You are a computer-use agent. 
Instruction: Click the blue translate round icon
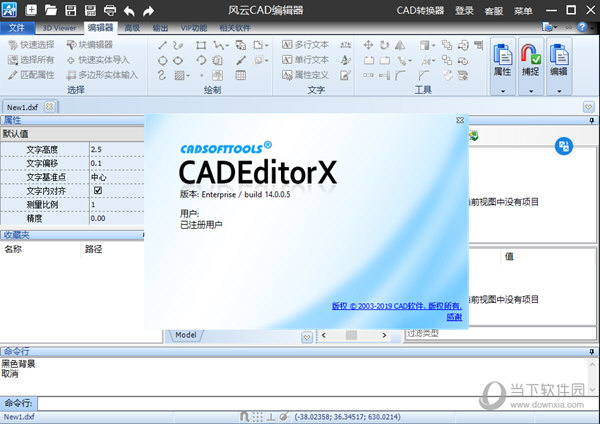[x=564, y=146]
